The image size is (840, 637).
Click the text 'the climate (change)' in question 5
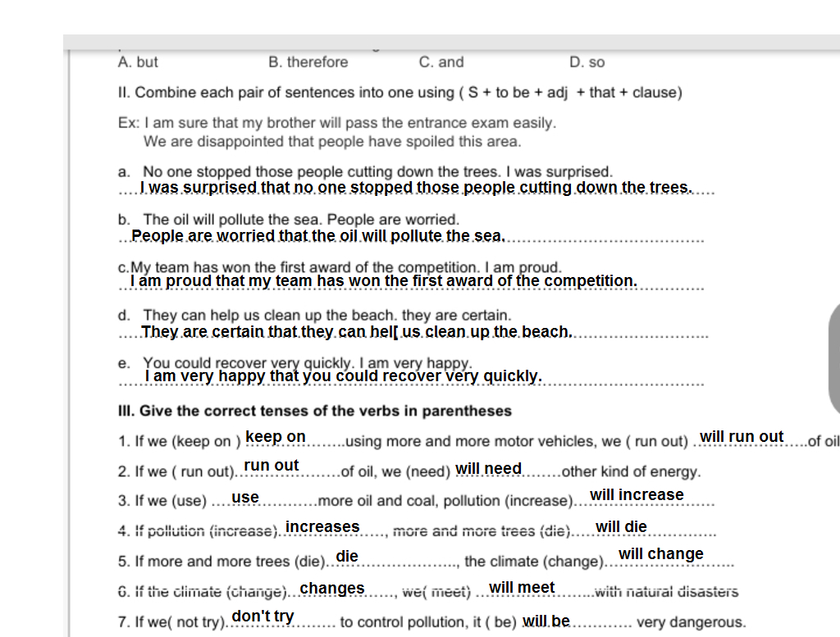click(x=534, y=562)
